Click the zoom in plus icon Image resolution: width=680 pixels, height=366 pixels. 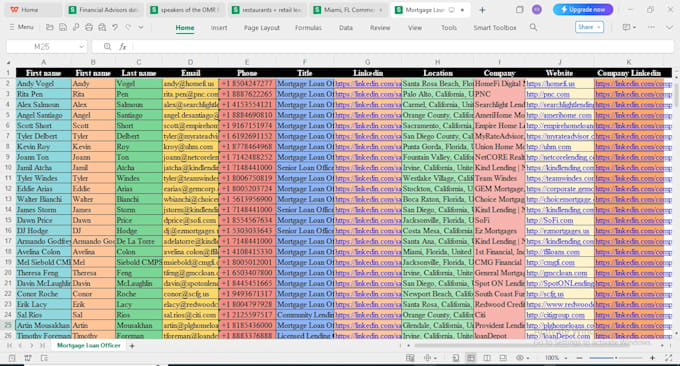click(x=652, y=358)
